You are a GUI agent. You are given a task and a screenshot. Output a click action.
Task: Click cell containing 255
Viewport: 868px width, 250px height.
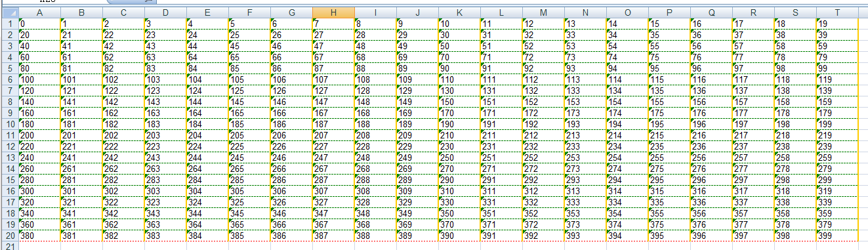pos(669,157)
